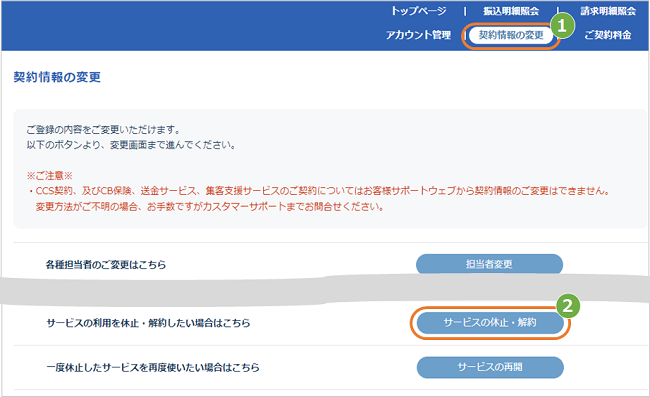Click the blue 契約情報の変更 page heading
Screen dimensions: 650x397
[x=57, y=77]
